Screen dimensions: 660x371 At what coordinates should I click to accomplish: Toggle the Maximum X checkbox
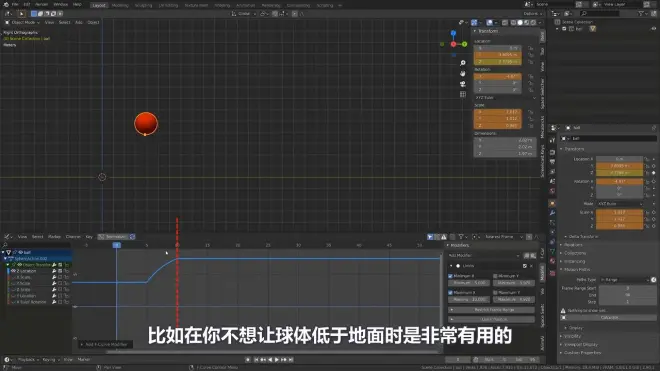[x=450, y=292]
